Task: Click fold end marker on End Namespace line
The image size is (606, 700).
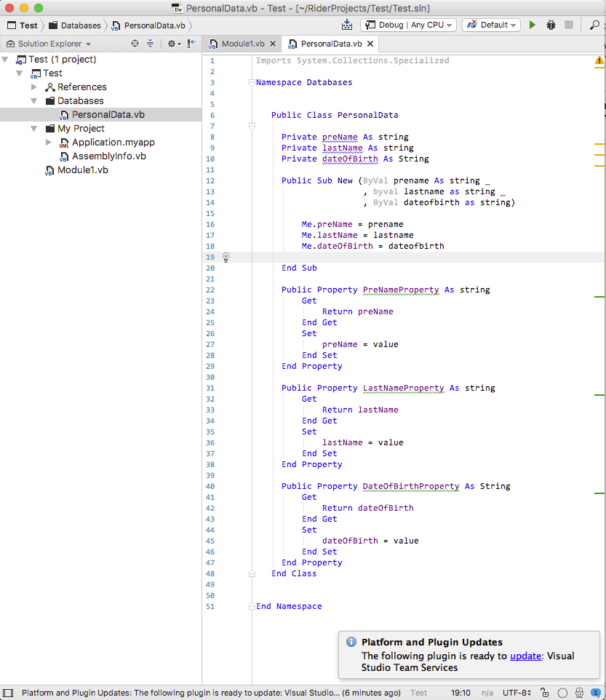Action: tap(252, 606)
